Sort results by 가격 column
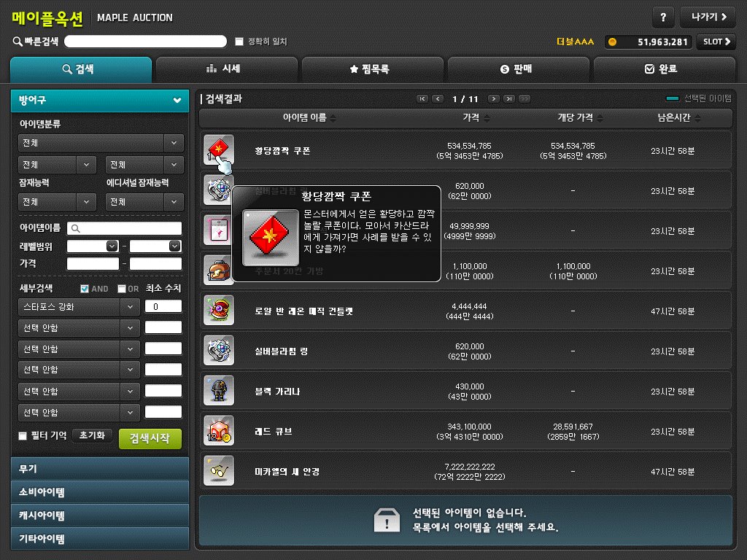747x560 pixels. (x=476, y=117)
